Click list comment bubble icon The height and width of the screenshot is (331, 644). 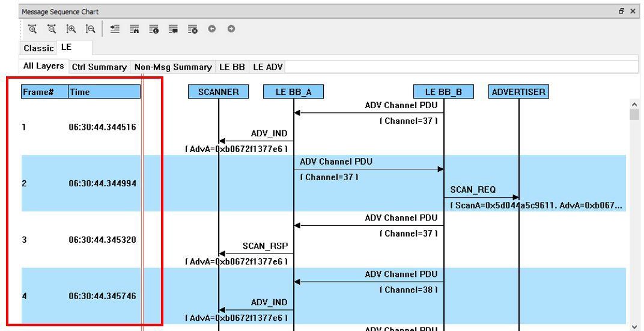[173, 29]
